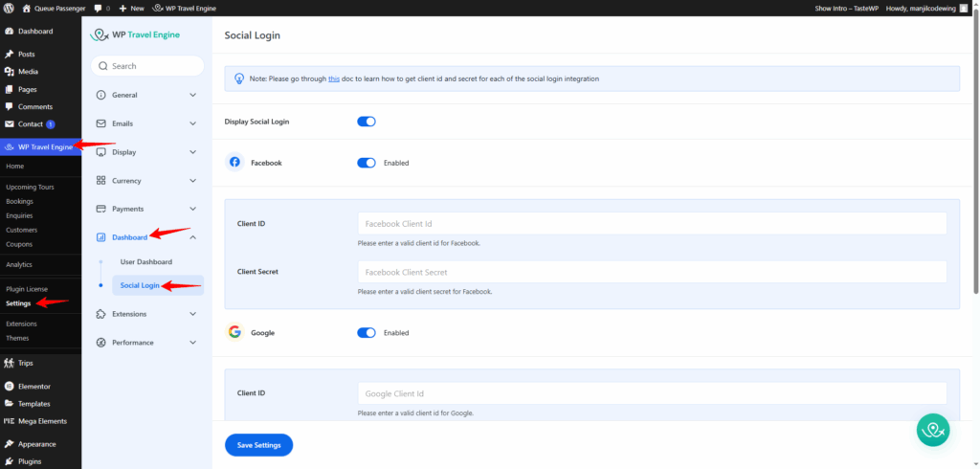980x469 pixels.
Task: Click the Save Settings button
Action: 258,445
